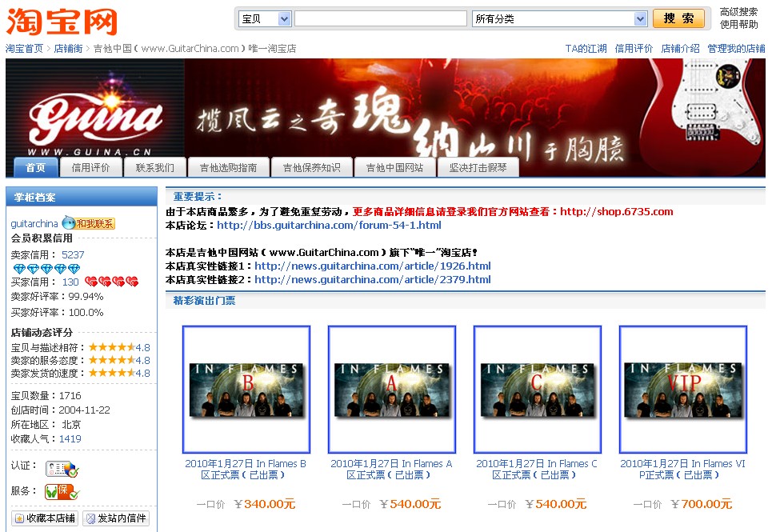Click the 收藏本店铺 button
This screenshot has width=772, height=532.
(x=46, y=518)
